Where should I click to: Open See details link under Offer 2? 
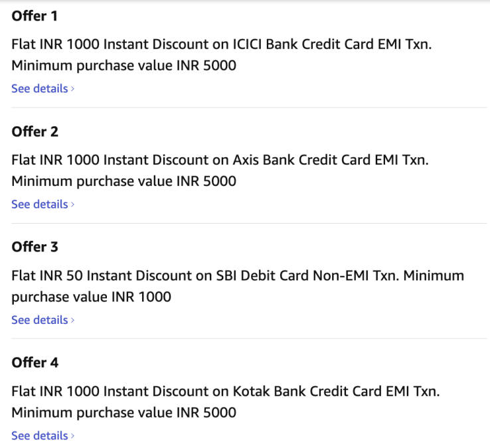pyautogui.click(x=39, y=204)
